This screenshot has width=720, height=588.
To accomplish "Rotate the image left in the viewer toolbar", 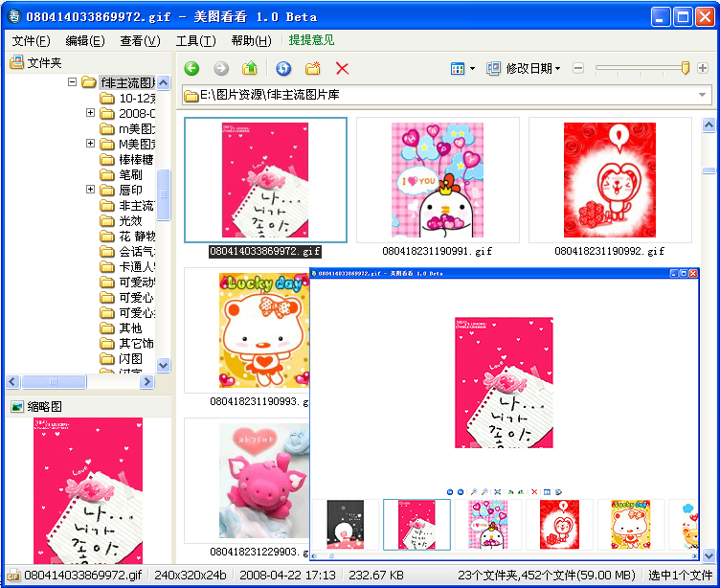I will tap(510, 492).
